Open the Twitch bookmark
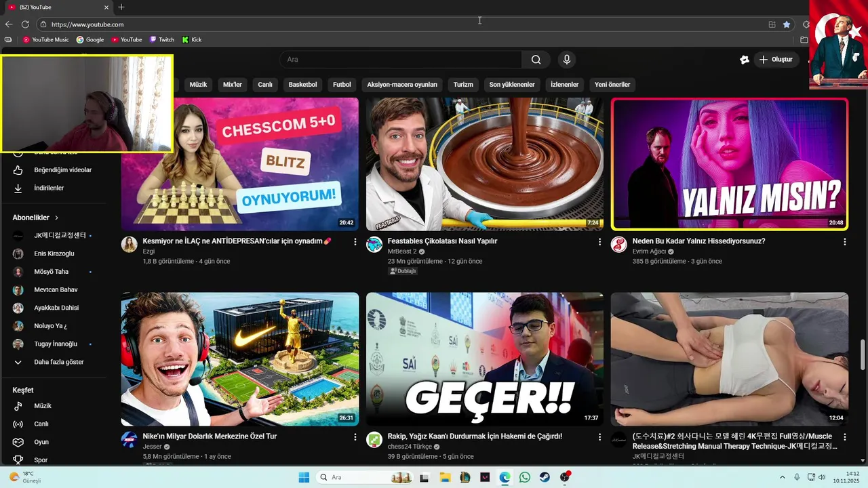The image size is (868, 488). 162,40
